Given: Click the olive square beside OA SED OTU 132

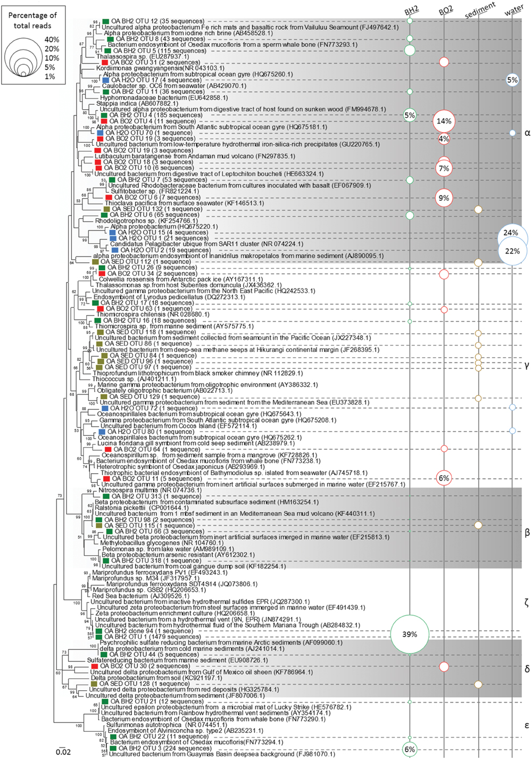Looking at the screenshot, I should click(x=106, y=209).
